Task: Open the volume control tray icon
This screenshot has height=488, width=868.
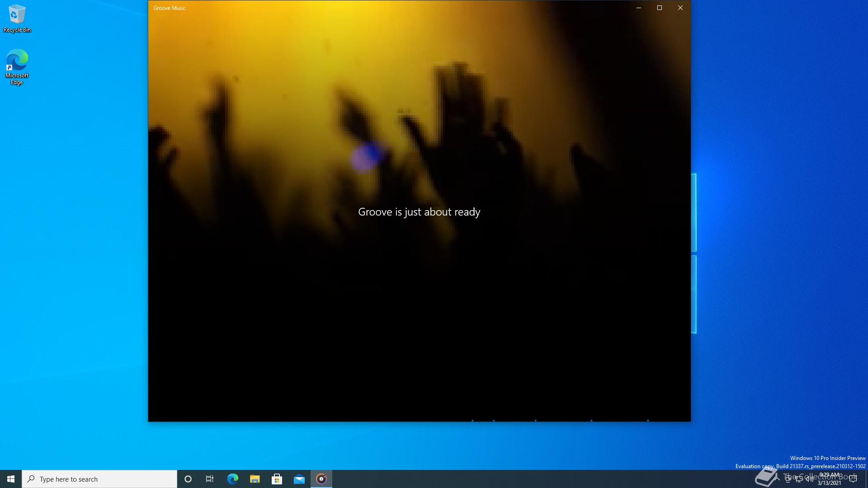Action: coord(810,479)
